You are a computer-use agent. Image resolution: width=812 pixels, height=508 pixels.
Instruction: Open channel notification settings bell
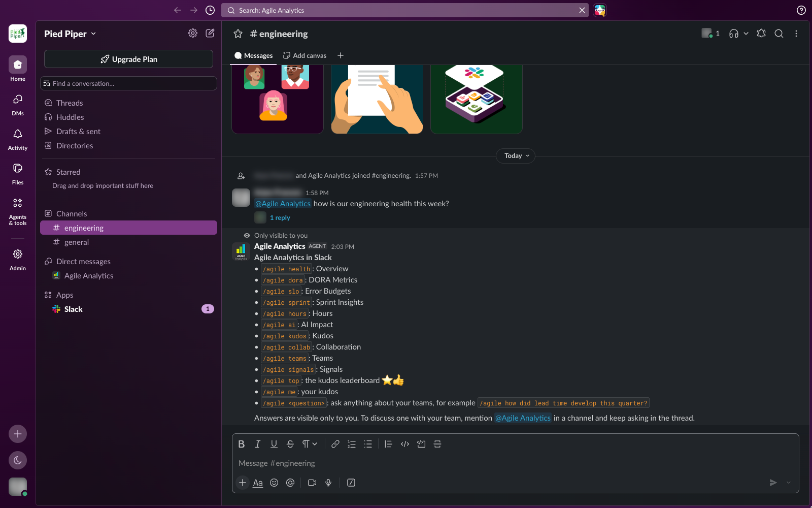(761, 34)
